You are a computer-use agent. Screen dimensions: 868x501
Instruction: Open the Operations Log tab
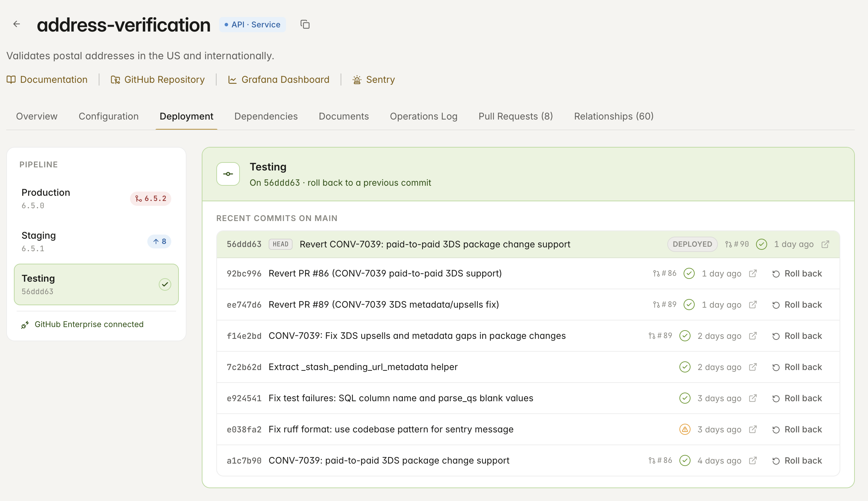(x=424, y=116)
